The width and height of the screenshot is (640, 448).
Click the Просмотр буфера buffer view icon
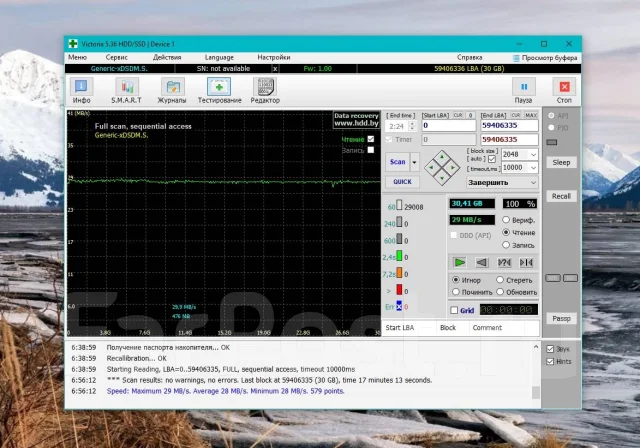516,58
